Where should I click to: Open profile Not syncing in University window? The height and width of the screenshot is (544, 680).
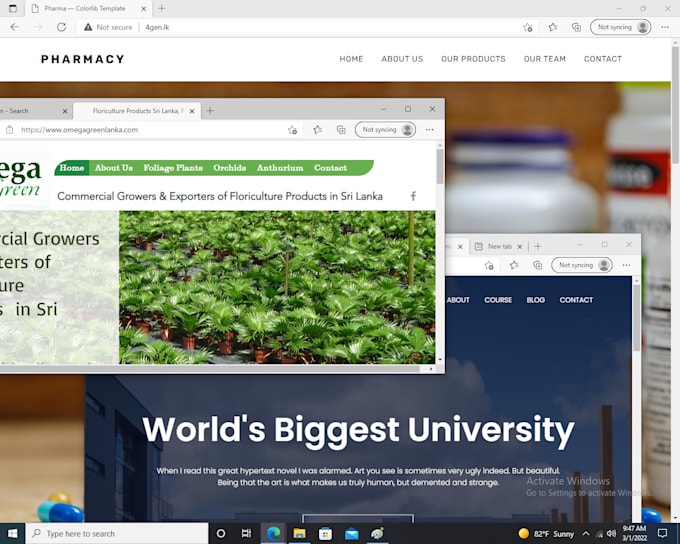click(582, 265)
